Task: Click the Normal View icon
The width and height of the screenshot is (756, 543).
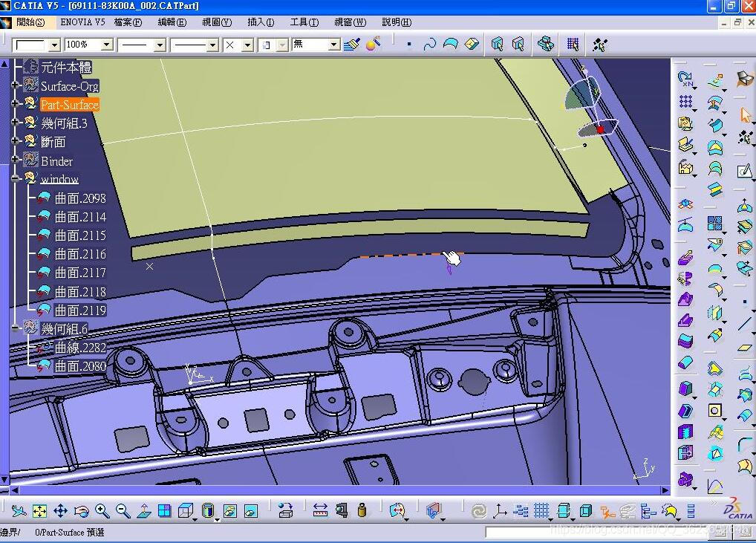Action: click(x=143, y=510)
